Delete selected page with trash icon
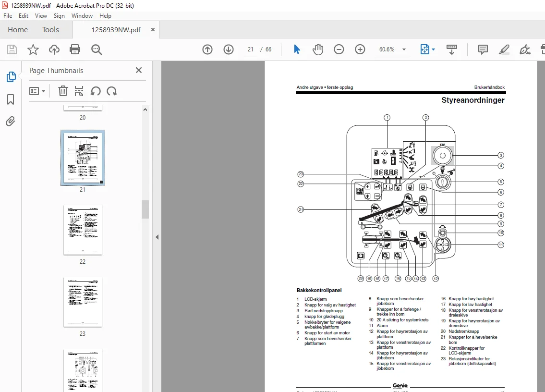545x392 pixels. pyautogui.click(x=63, y=91)
